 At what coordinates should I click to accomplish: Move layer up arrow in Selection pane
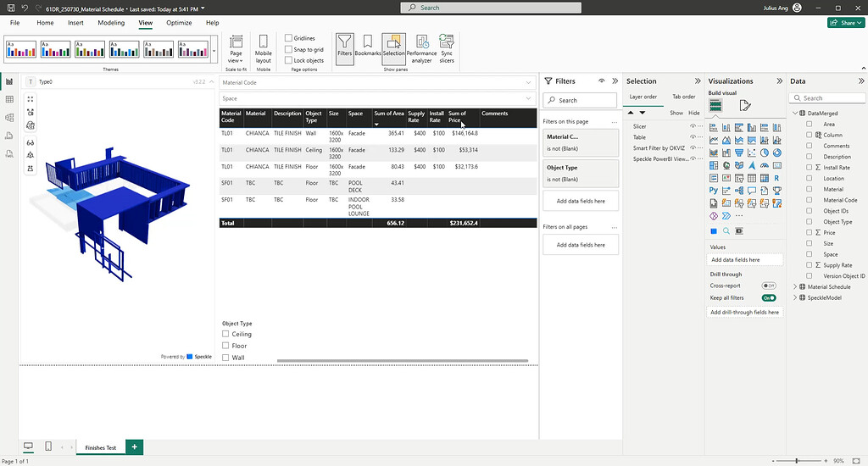coord(631,113)
